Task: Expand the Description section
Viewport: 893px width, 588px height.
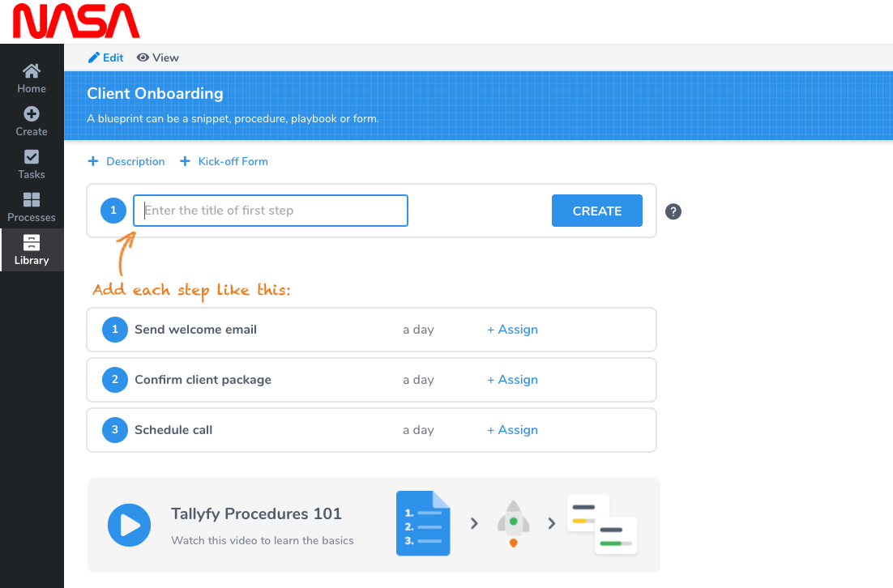Action: pyautogui.click(x=126, y=161)
